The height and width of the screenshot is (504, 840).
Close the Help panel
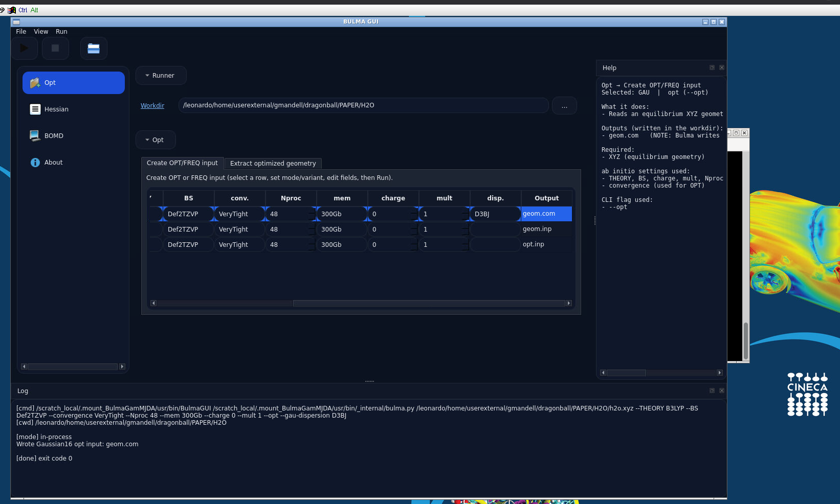click(722, 67)
